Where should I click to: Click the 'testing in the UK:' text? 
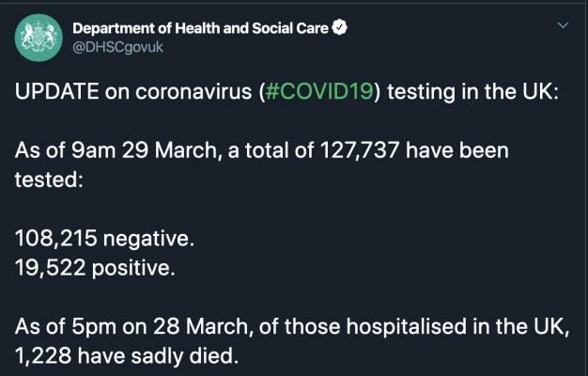coord(472,91)
